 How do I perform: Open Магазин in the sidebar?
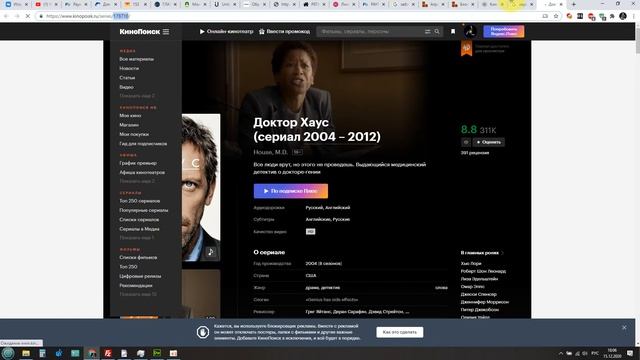129,125
